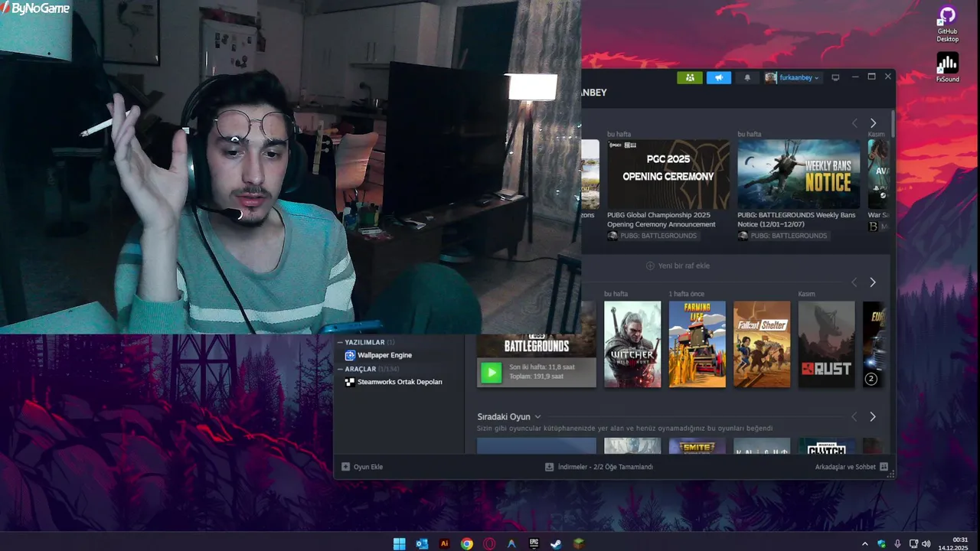The image size is (980, 551).
Task: Open Arkadaşlar ve Sohbet friends chat
Action: pyautogui.click(x=851, y=467)
